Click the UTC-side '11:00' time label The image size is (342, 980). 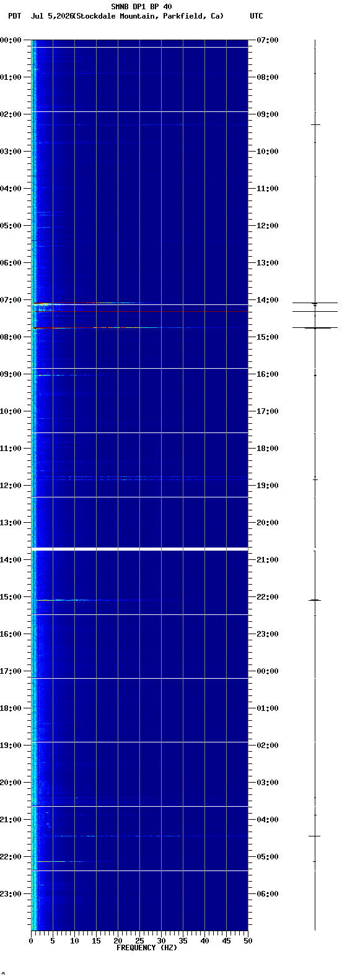pyautogui.click(x=268, y=189)
